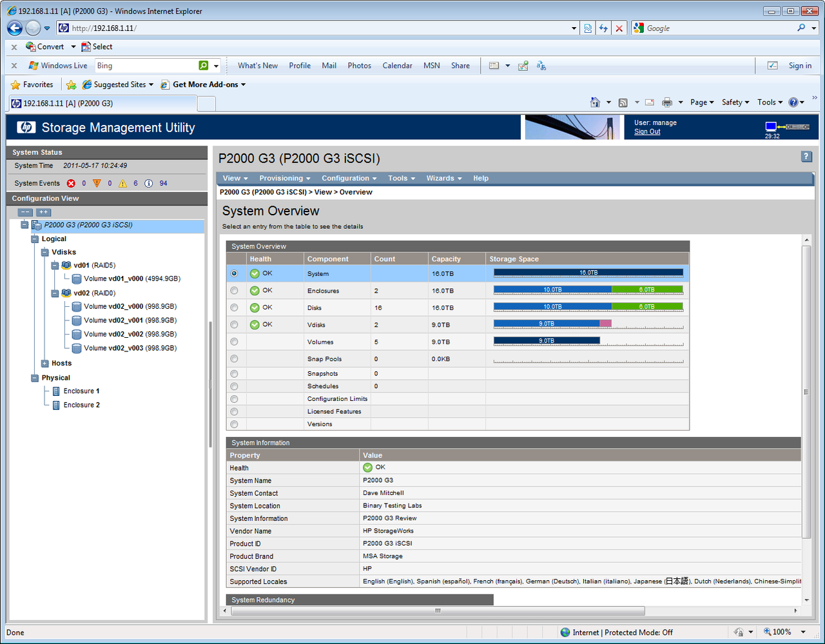
Task: Click the Bing search magnifier icon
Action: [x=204, y=66]
